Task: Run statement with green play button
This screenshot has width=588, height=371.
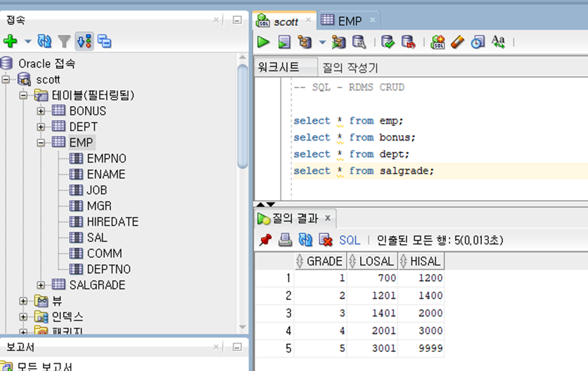Action: 263,42
